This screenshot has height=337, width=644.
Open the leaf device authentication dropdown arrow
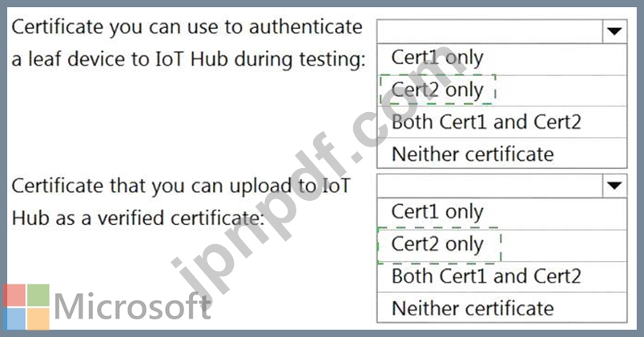click(614, 31)
